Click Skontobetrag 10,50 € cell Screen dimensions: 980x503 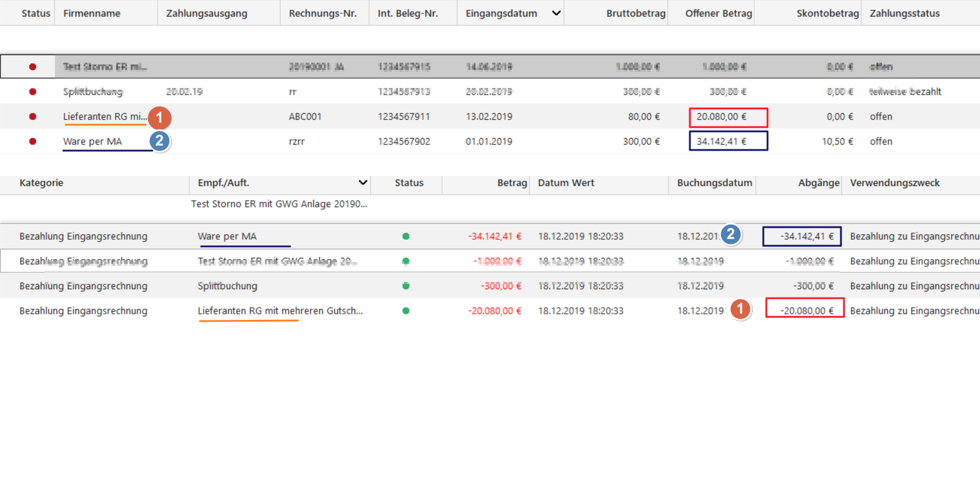coord(837,142)
